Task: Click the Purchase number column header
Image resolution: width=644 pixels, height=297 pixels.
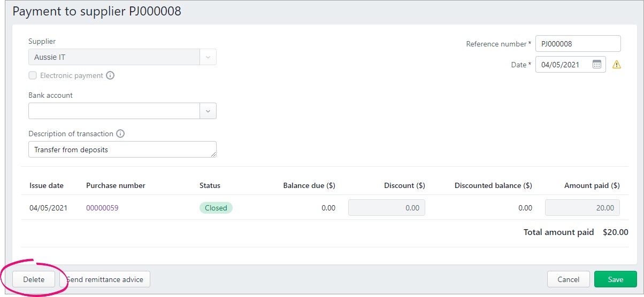Action: 116,185
